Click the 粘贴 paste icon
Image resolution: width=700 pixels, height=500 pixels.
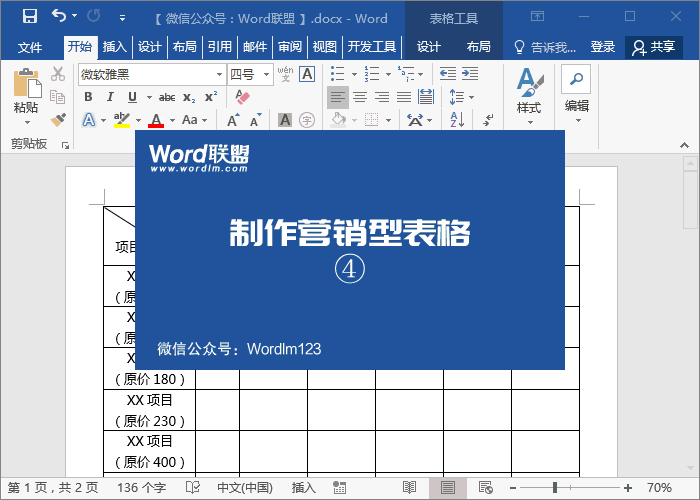click(x=26, y=83)
